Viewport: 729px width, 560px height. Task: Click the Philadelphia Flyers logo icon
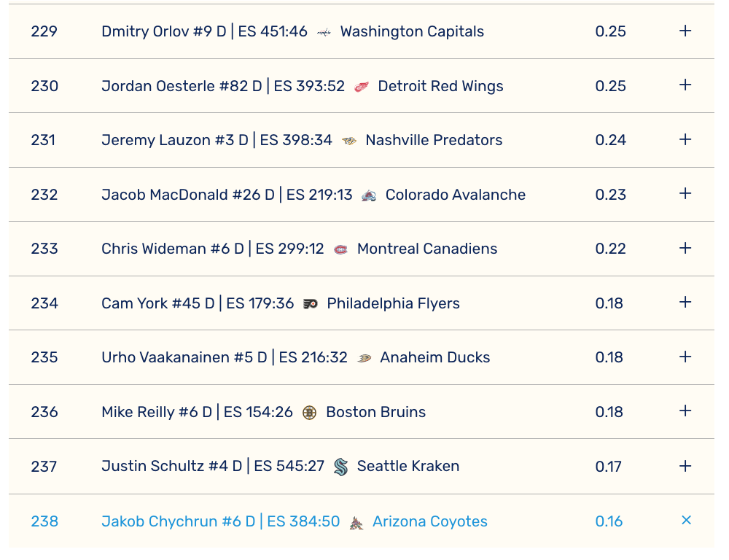[x=311, y=304]
